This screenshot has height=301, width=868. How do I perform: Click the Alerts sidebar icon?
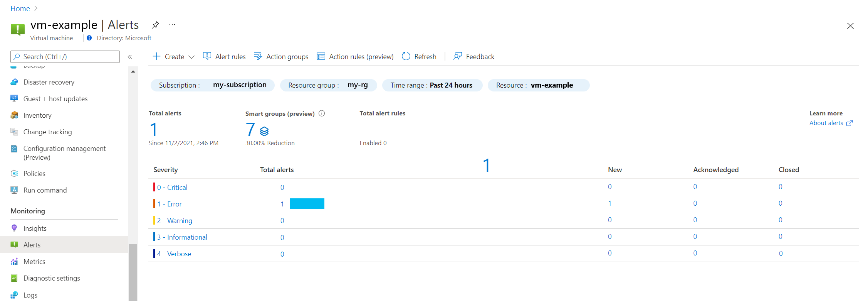tap(14, 245)
